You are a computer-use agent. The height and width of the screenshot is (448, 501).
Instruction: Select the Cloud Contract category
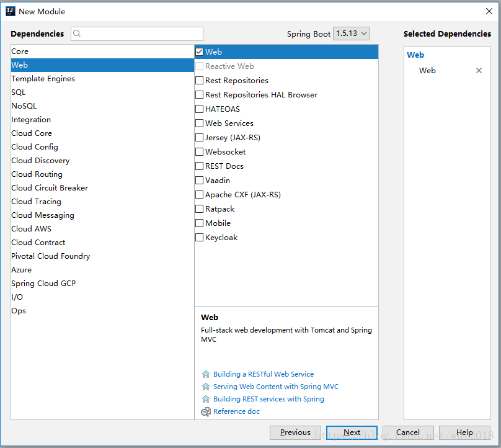(102, 243)
